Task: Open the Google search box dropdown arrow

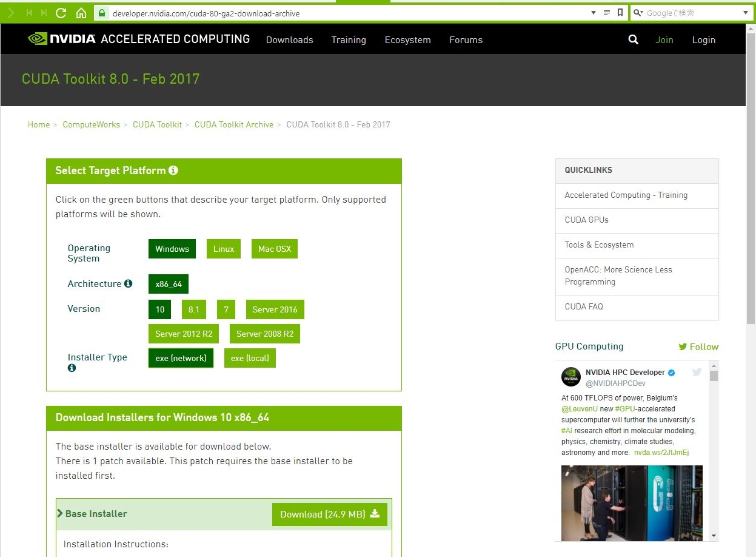Action: (745, 13)
